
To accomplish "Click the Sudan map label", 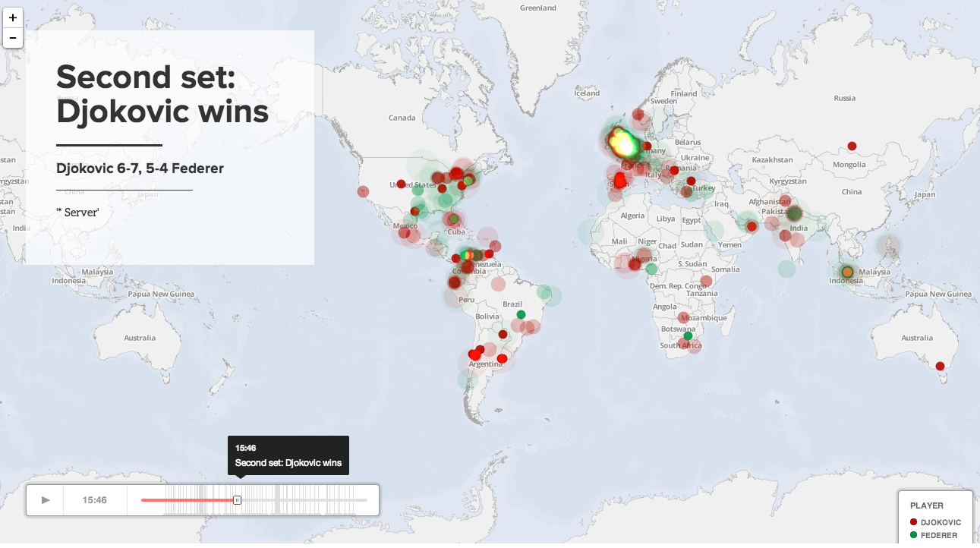I will (x=692, y=245).
